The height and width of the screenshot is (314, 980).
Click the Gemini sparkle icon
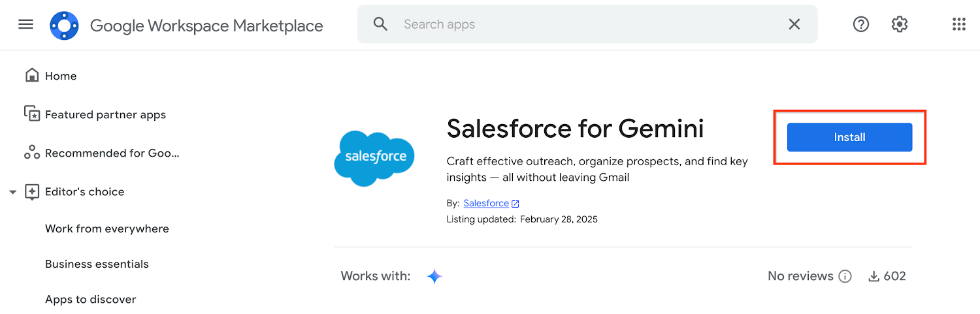coord(434,276)
